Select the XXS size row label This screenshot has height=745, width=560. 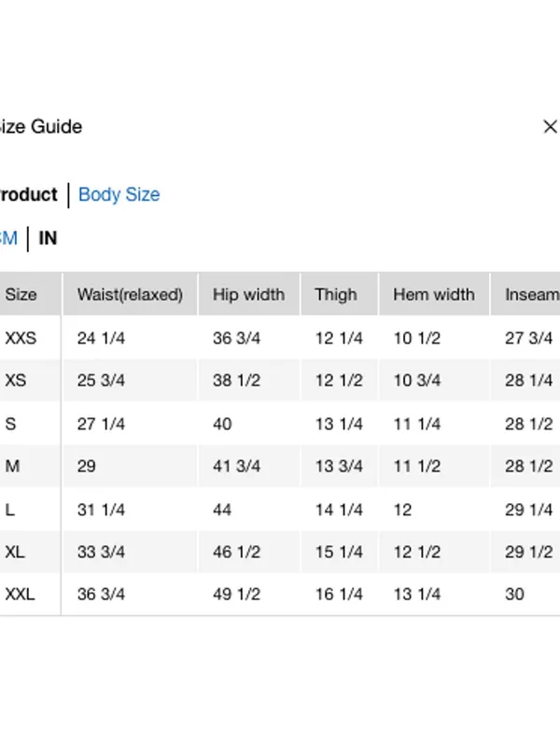[21, 338]
